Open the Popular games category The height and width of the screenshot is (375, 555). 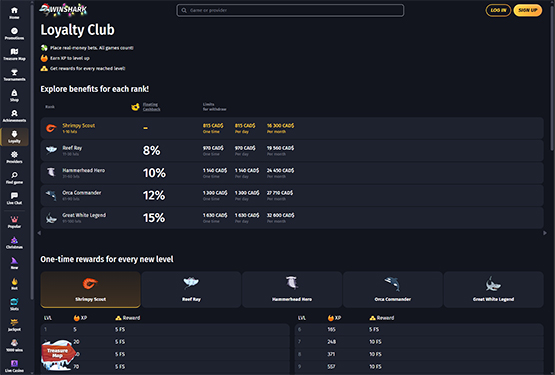pos(14,222)
